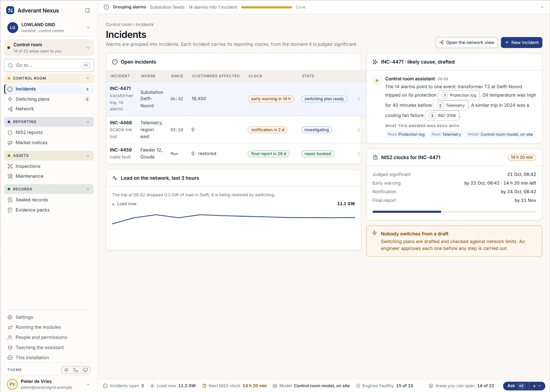The image size is (550, 392).
Task: Click the Market notices megaphone icon
Action: pos(10,143)
